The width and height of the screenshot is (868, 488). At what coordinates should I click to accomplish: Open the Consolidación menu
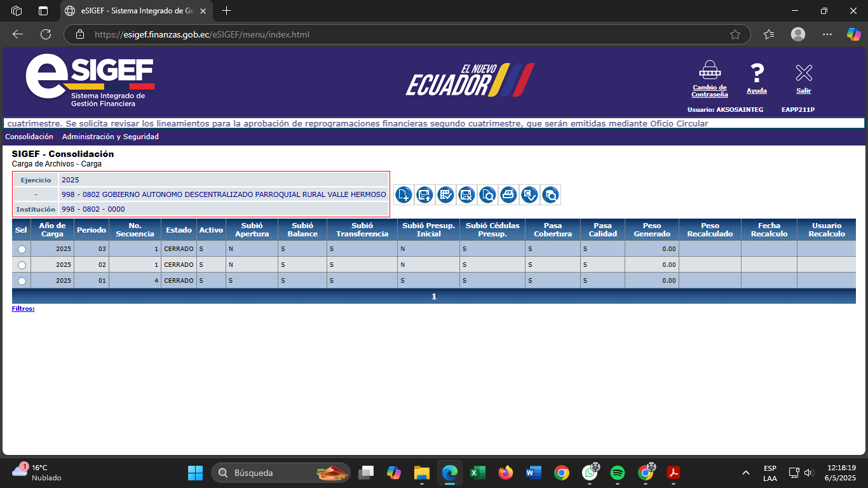click(x=29, y=137)
